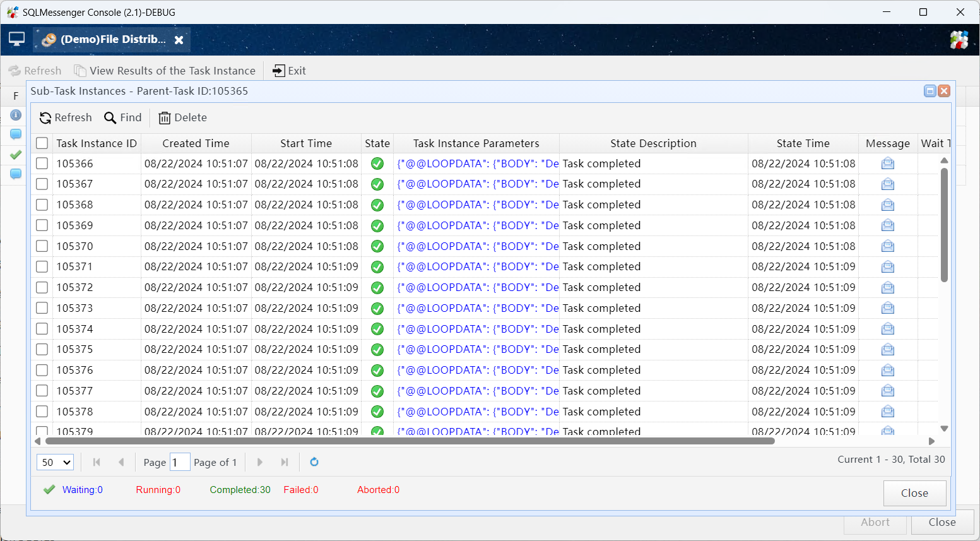Check the box for task 105375

coord(42,349)
